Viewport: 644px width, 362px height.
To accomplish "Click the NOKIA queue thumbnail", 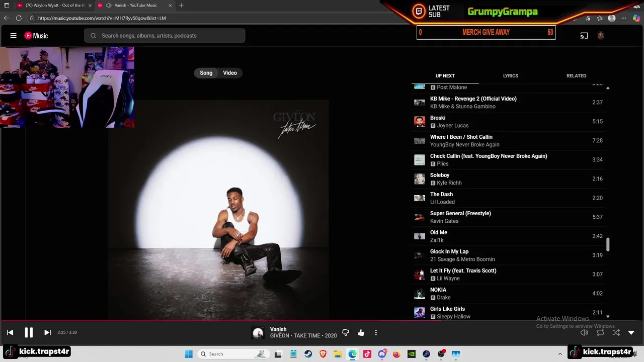I will pyautogui.click(x=420, y=294).
